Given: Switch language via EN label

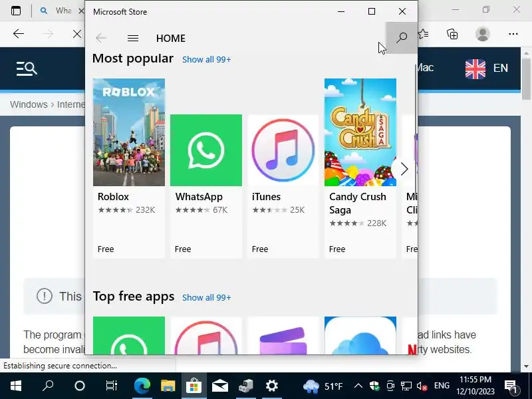Looking at the screenshot, I should (501, 68).
